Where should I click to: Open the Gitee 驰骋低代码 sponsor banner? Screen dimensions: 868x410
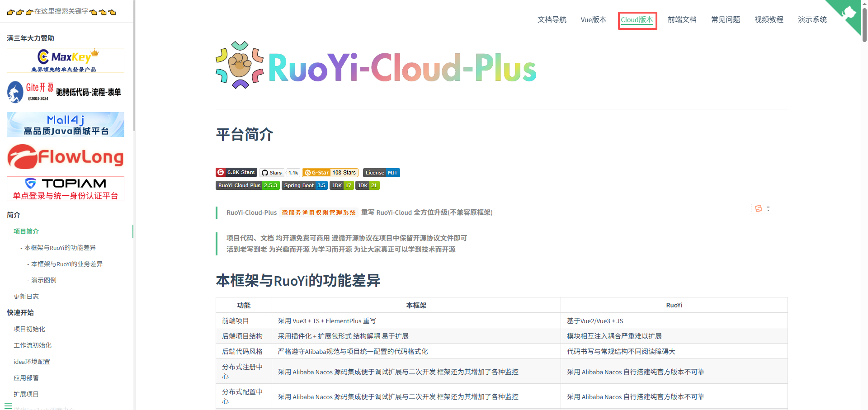66,92
